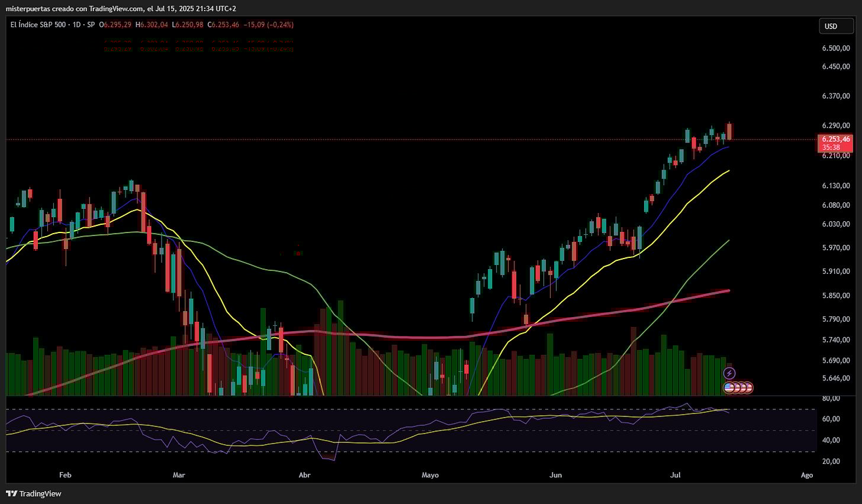
Task: Click the 'Abr' label on the time axis
Action: (304, 475)
